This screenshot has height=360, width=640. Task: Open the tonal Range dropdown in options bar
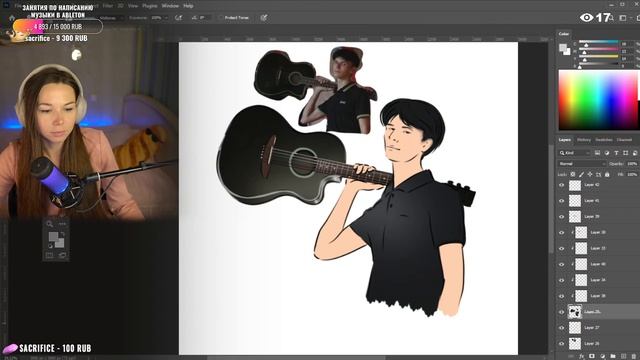(x=111, y=18)
